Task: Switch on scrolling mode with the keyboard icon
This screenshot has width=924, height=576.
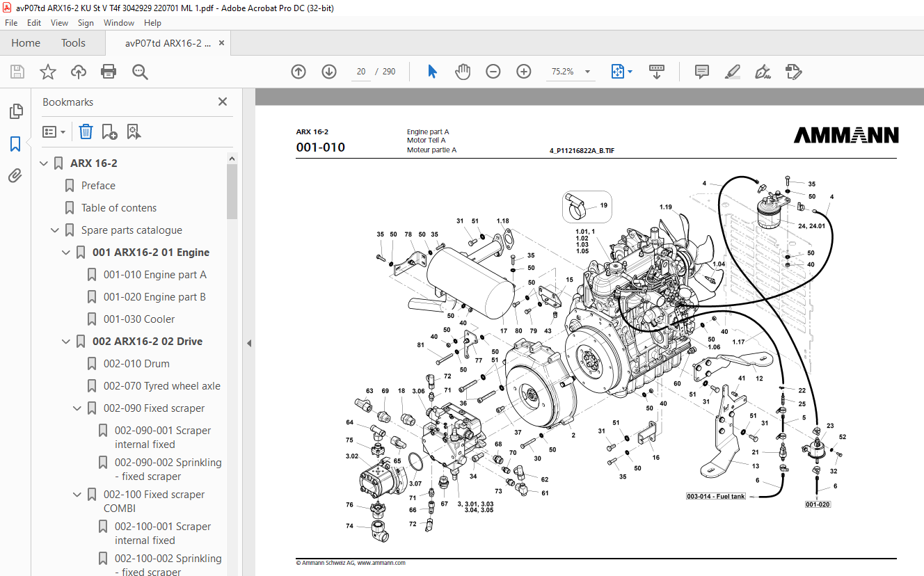Action: point(657,72)
